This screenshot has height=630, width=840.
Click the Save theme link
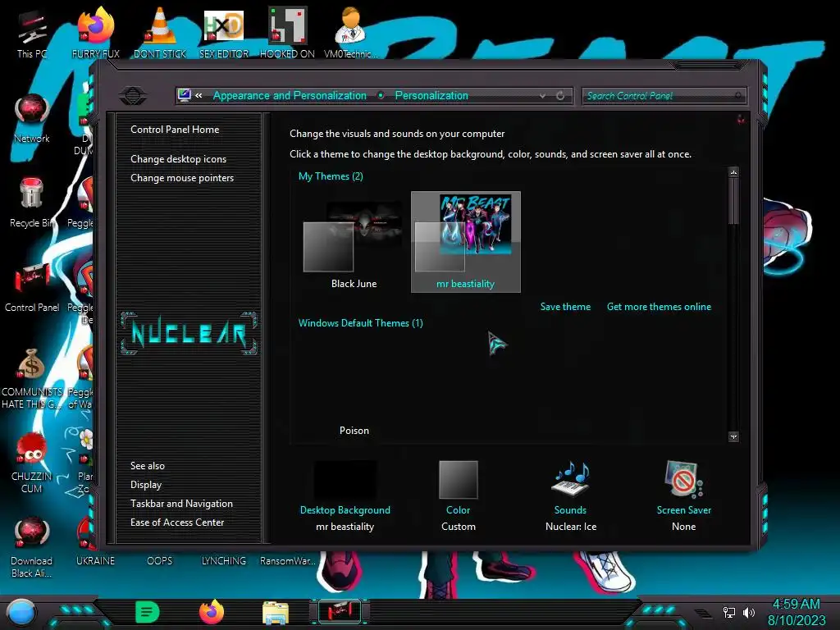tap(565, 307)
